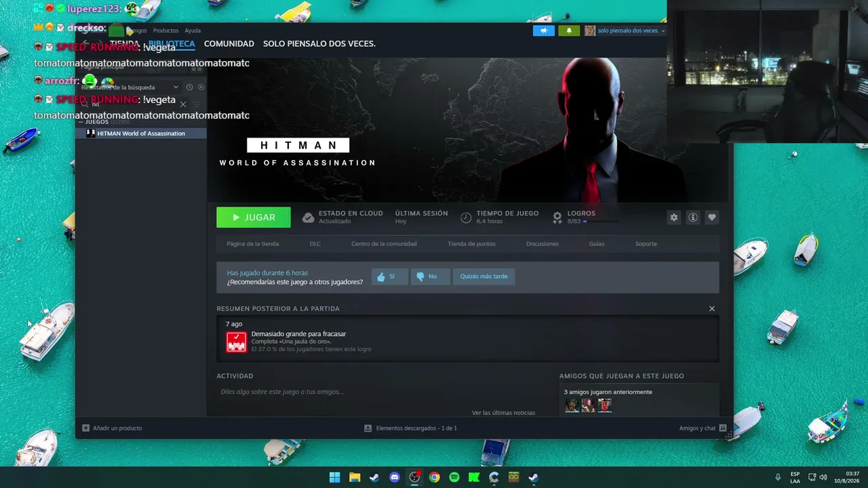868x488 pixels.
Task: Open the Minecraft block taskbar icon
Action: pos(514,477)
